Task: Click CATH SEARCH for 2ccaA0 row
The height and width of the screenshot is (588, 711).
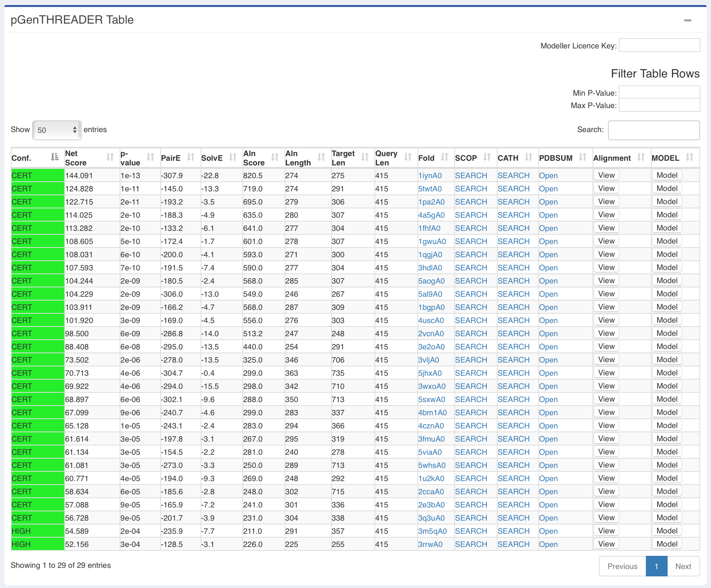Action: click(x=513, y=492)
